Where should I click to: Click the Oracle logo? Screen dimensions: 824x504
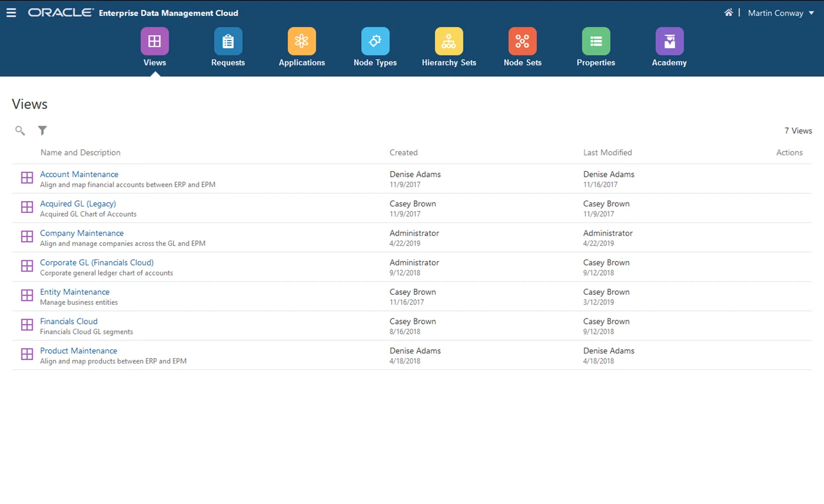[61, 13]
